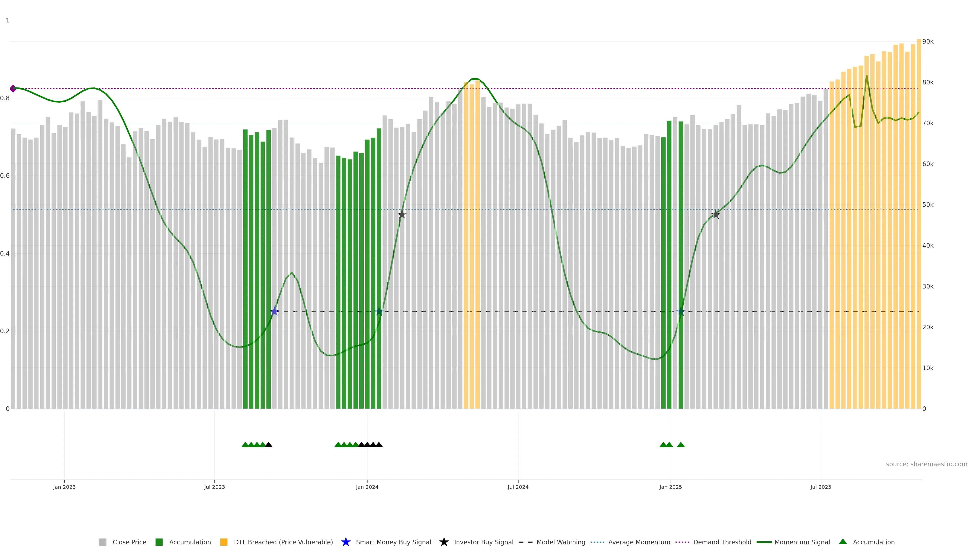This screenshot has width=980, height=551.
Task: Toggle Momentum Signal line in legend
Action: point(802,542)
